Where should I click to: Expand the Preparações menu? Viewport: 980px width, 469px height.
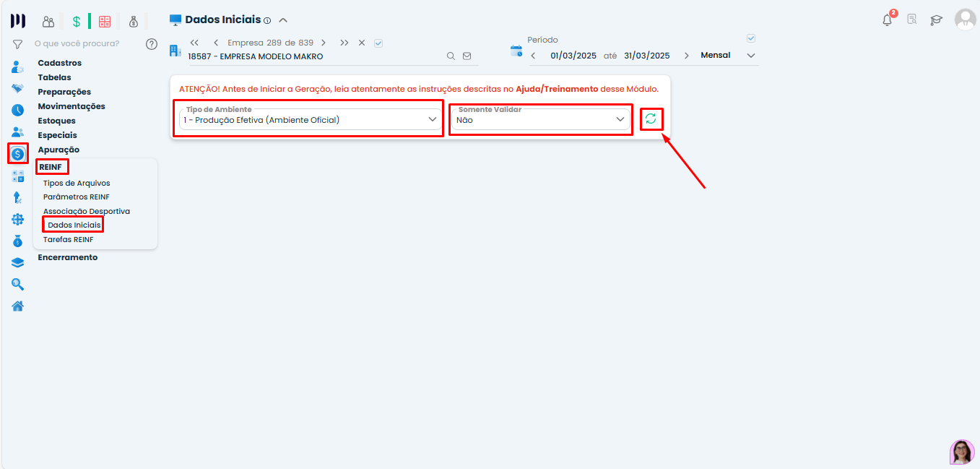(x=64, y=92)
